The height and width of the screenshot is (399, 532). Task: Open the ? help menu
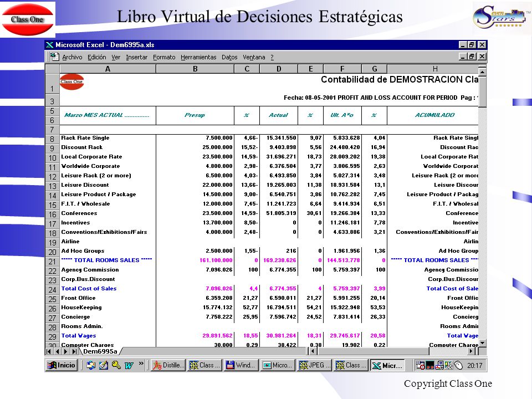pos(272,57)
